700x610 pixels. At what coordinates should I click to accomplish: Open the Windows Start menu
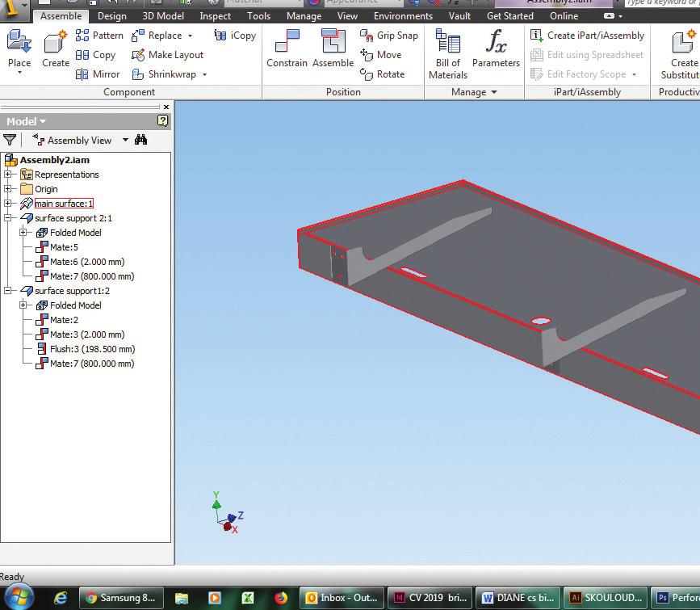(18, 598)
